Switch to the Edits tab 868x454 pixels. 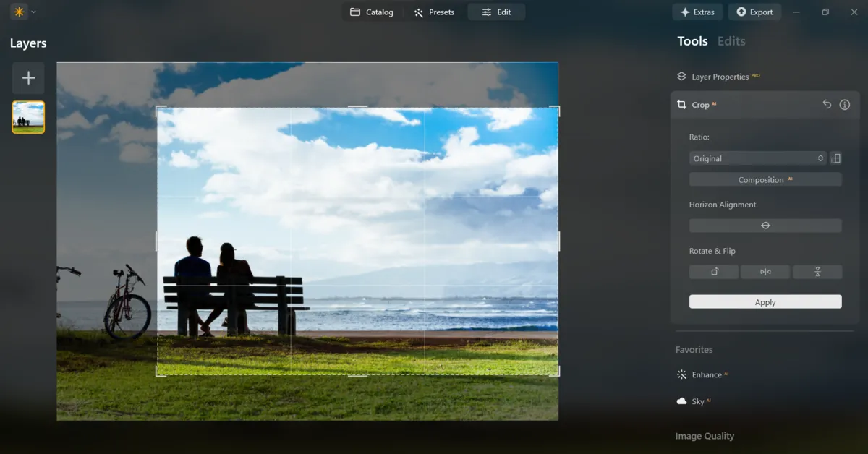point(731,41)
